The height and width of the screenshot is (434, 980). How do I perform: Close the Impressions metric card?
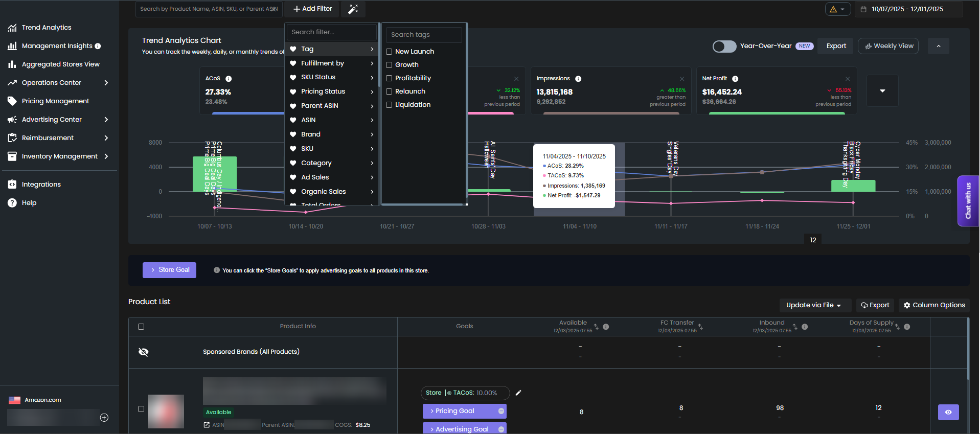(682, 79)
